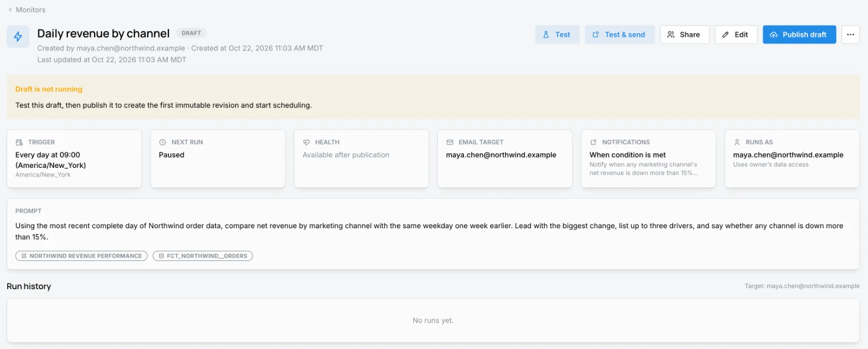The image size is (868, 349).
Task: Click the 'Draft is not running' banner heading
Action: (x=49, y=89)
